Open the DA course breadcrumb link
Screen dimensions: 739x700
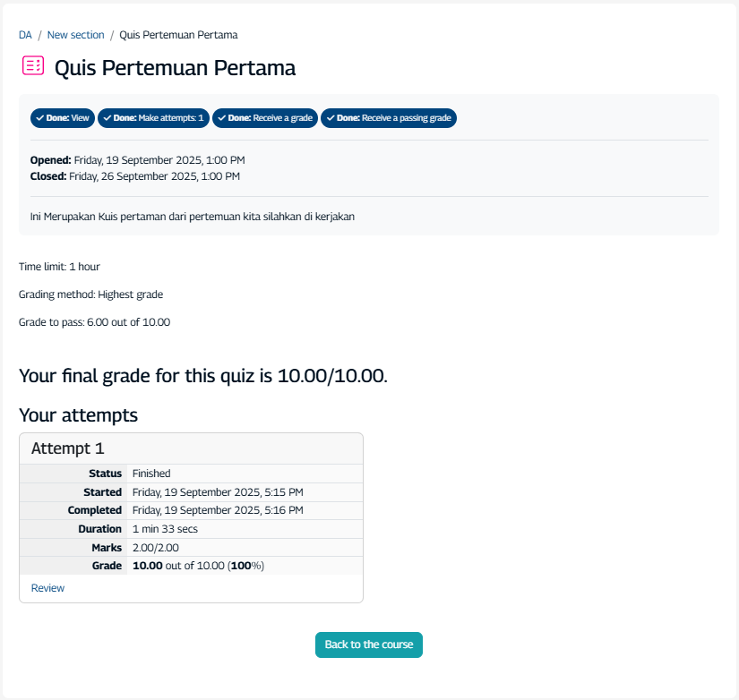click(25, 35)
